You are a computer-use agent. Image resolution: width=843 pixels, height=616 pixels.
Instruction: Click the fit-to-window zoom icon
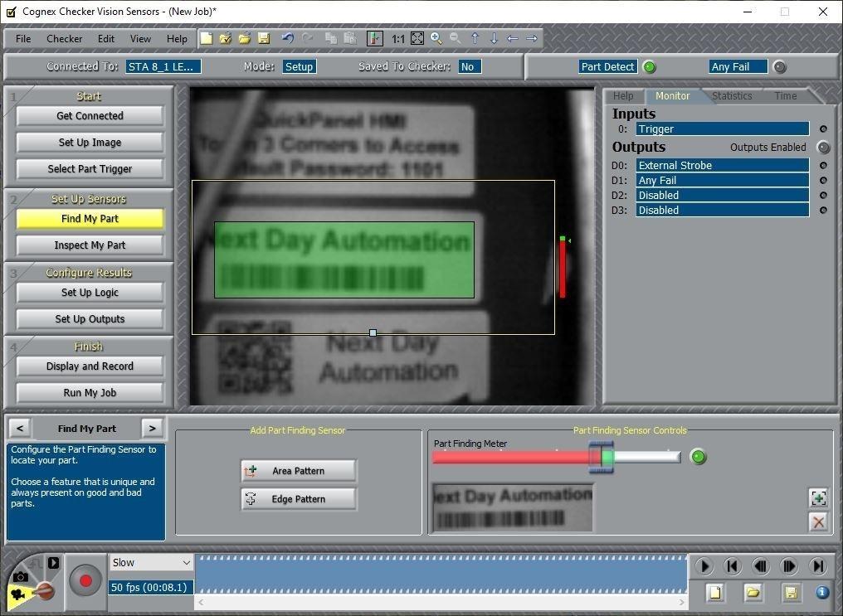tap(417, 39)
